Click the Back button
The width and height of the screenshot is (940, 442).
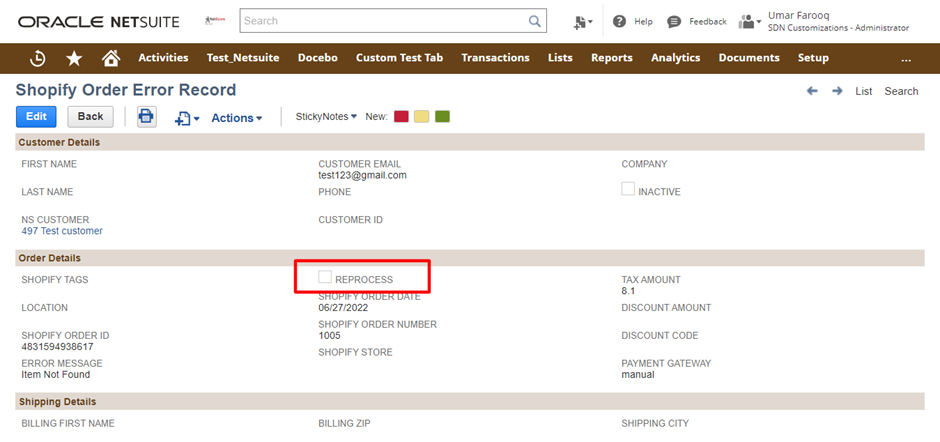coord(91,117)
